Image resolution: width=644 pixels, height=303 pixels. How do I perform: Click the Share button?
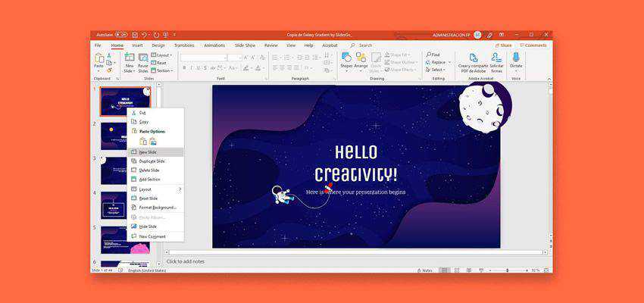pos(503,45)
